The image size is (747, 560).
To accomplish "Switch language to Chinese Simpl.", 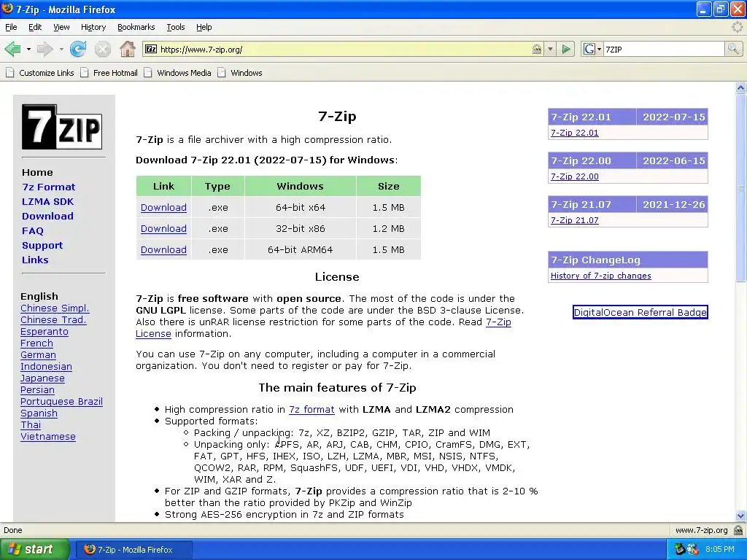I will (55, 308).
